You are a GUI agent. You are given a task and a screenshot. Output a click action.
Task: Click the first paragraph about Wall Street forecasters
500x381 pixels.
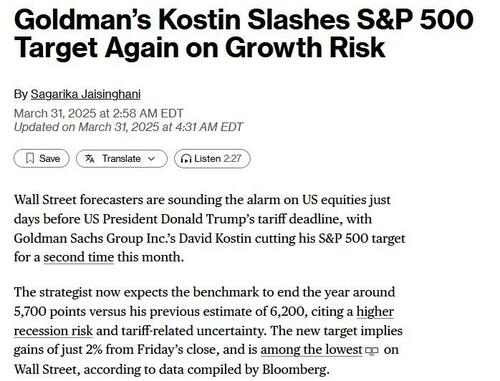209,229
